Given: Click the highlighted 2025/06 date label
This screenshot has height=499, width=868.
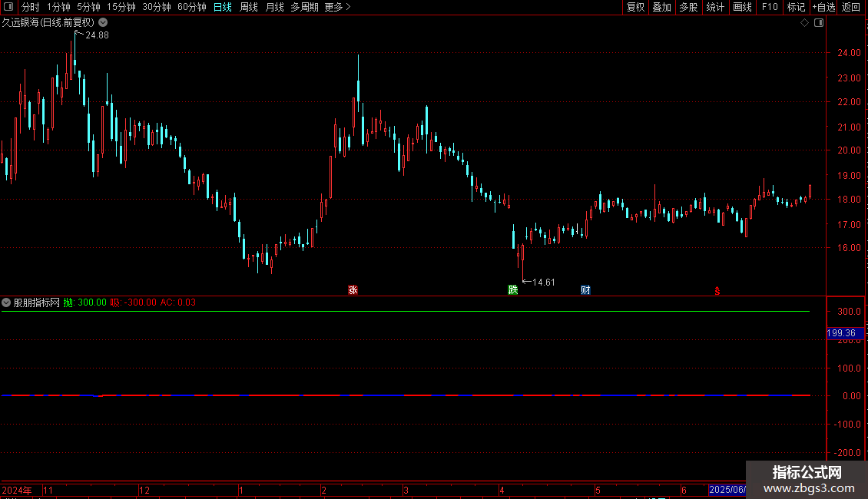Looking at the screenshot, I should click(x=727, y=490).
